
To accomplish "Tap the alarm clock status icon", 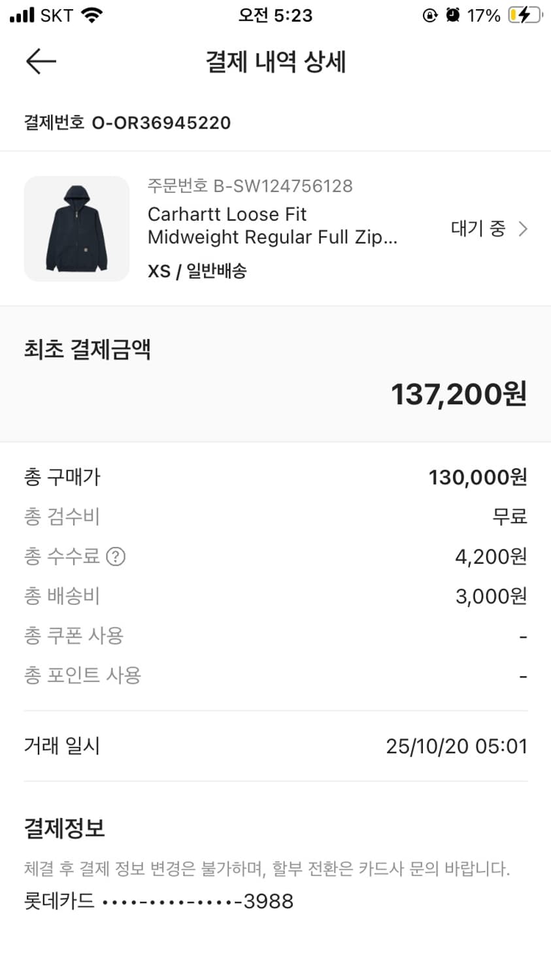I will pyautogui.click(x=453, y=15).
